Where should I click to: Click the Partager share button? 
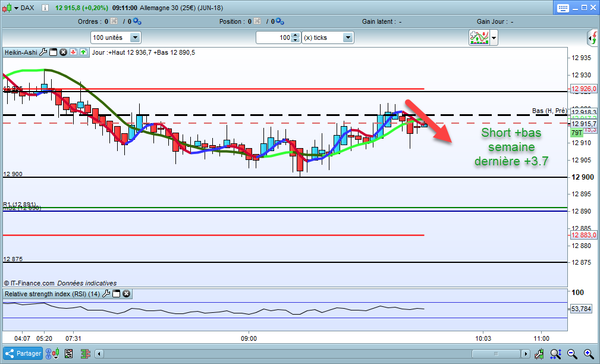pyautogui.click(x=23, y=353)
